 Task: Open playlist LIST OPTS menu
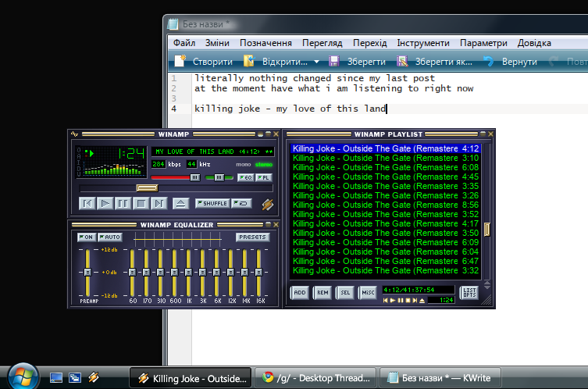tap(469, 293)
